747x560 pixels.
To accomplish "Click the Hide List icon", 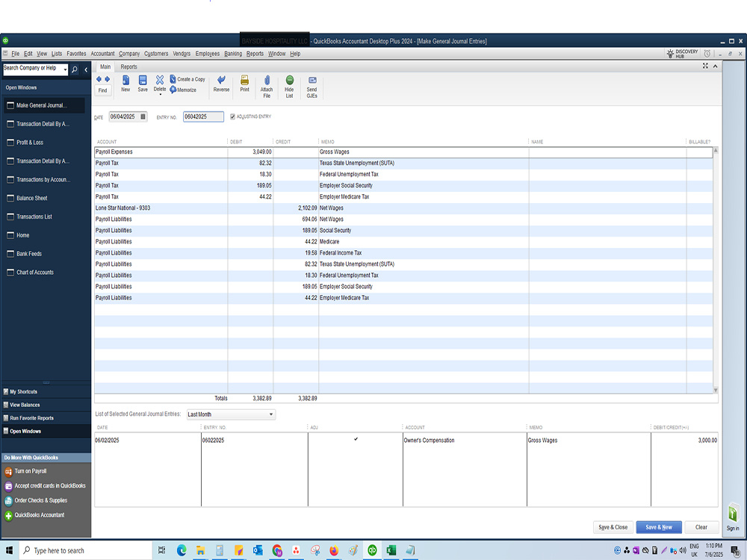I will click(x=289, y=80).
